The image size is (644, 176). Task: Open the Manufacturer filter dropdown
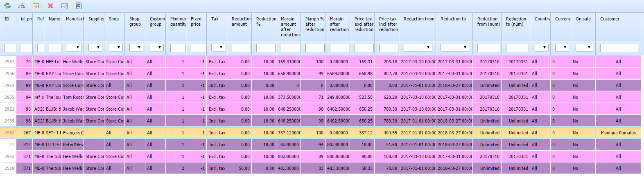point(74,48)
